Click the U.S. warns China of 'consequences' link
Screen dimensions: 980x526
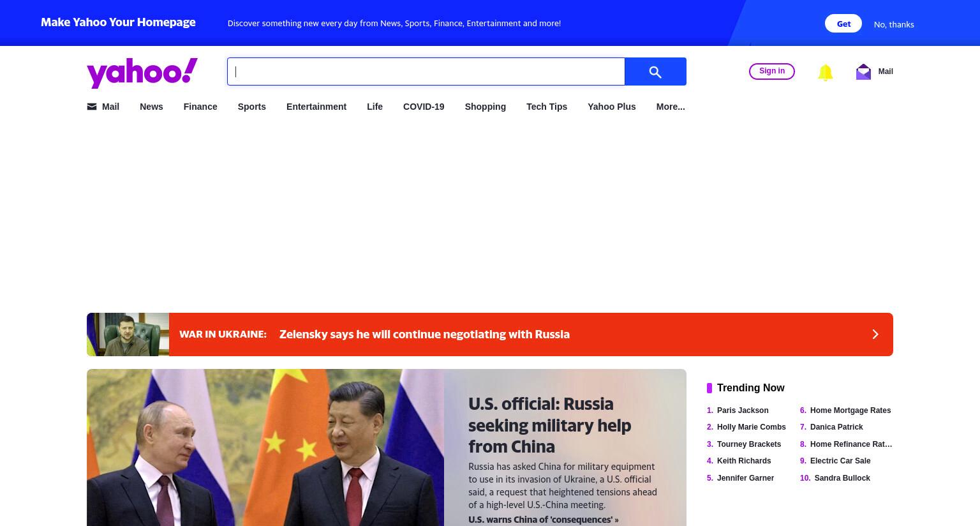(x=543, y=520)
